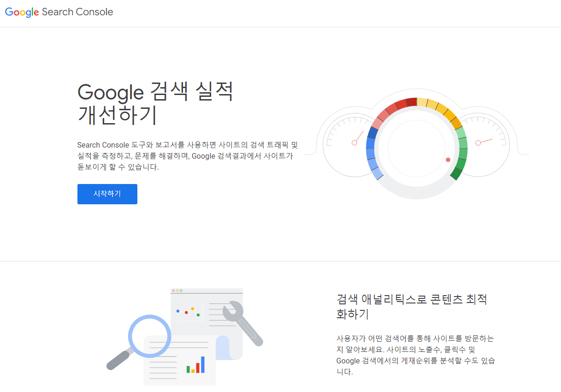Image resolution: width=561 pixels, height=392 pixels.
Task: Click the 검색 애널리틱스로 콘텐츠 최적화하기 heading
Action: [412, 307]
